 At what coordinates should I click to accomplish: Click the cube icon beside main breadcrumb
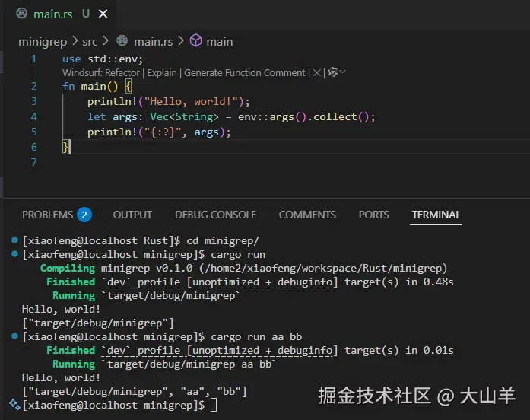coord(195,41)
